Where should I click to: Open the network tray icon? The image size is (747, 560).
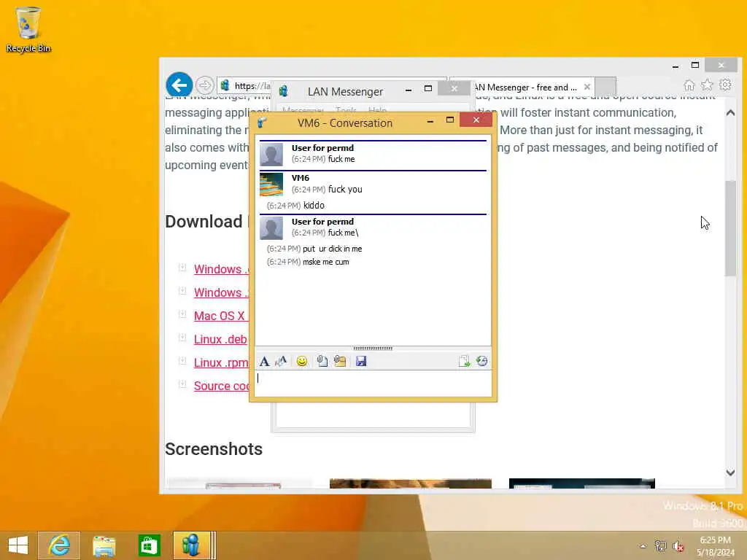click(x=660, y=546)
